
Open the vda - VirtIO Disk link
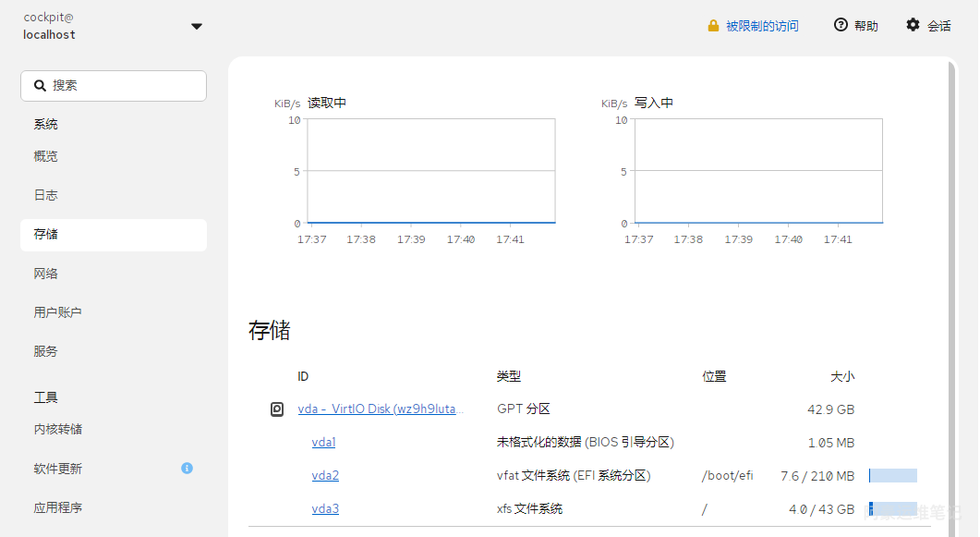pos(381,409)
